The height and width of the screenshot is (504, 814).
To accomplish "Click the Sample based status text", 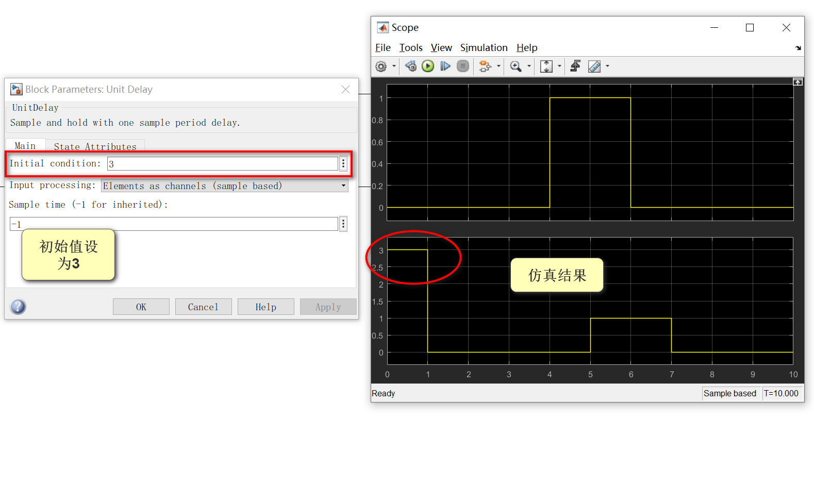I will click(x=730, y=393).
